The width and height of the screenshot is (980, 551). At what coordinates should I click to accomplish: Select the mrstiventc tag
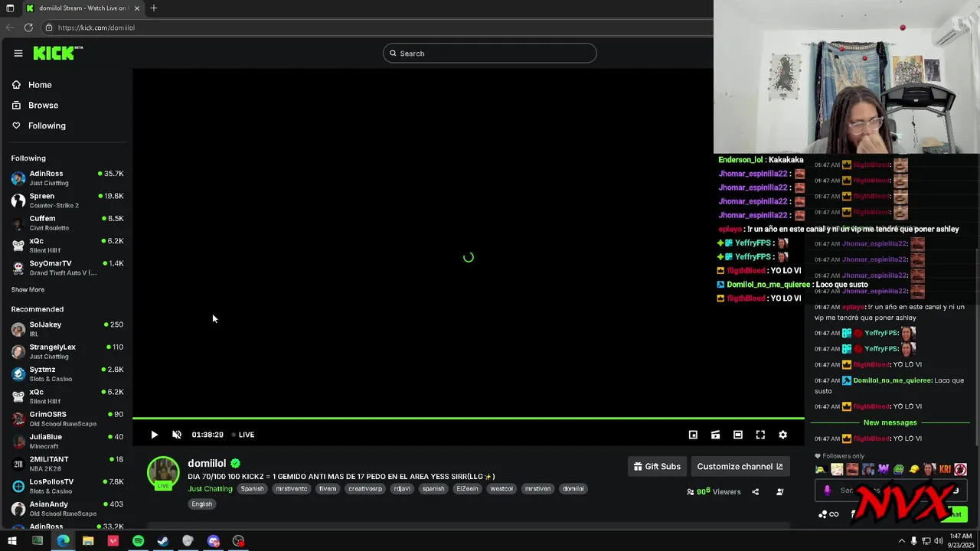pos(291,489)
